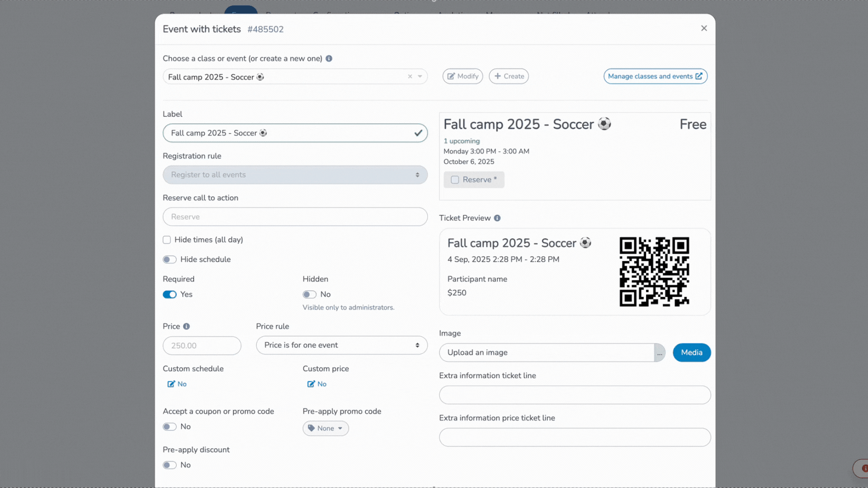Enable the Pre-apply discount toggle
This screenshot has height=488, width=868.
pyautogui.click(x=170, y=465)
